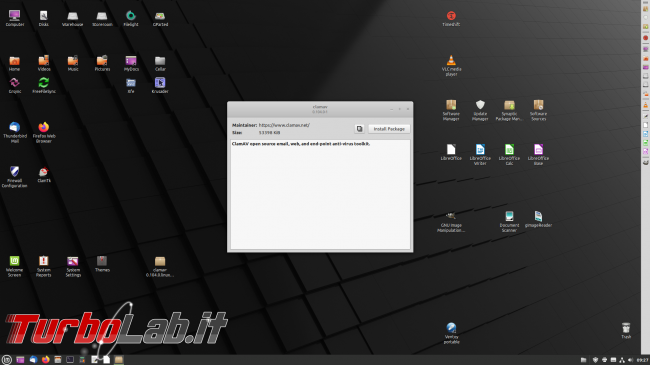Open System Reports

pyautogui.click(x=44, y=266)
